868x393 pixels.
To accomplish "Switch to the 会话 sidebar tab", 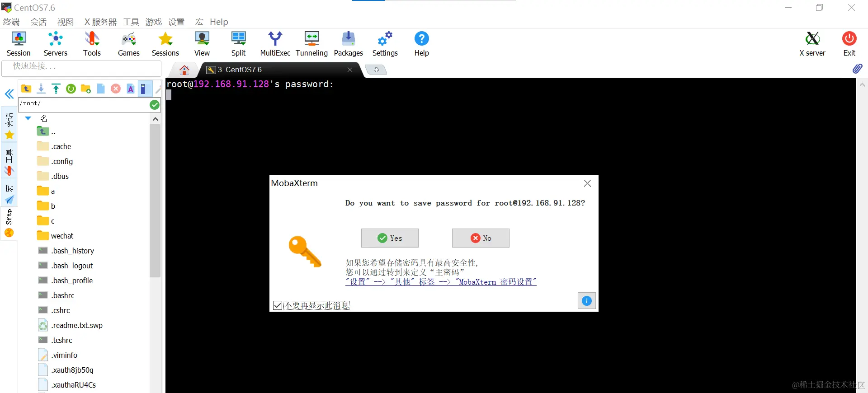I will tap(9, 125).
